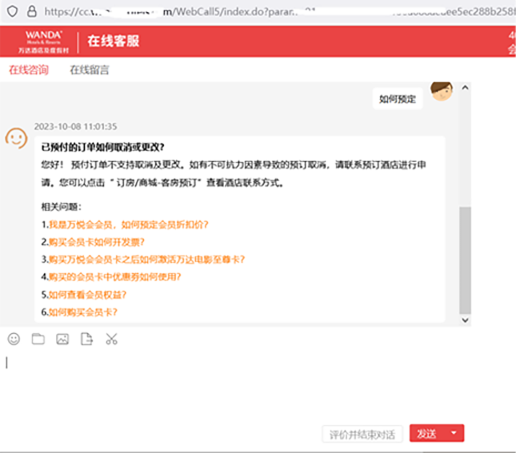516x453 pixels.
Task: Switch to 在线咨询 tab
Action: click(x=29, y=70)
